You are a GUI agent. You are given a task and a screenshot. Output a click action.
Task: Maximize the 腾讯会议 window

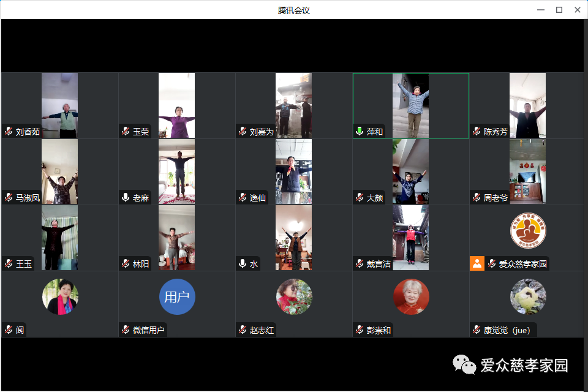click(559, 10)
